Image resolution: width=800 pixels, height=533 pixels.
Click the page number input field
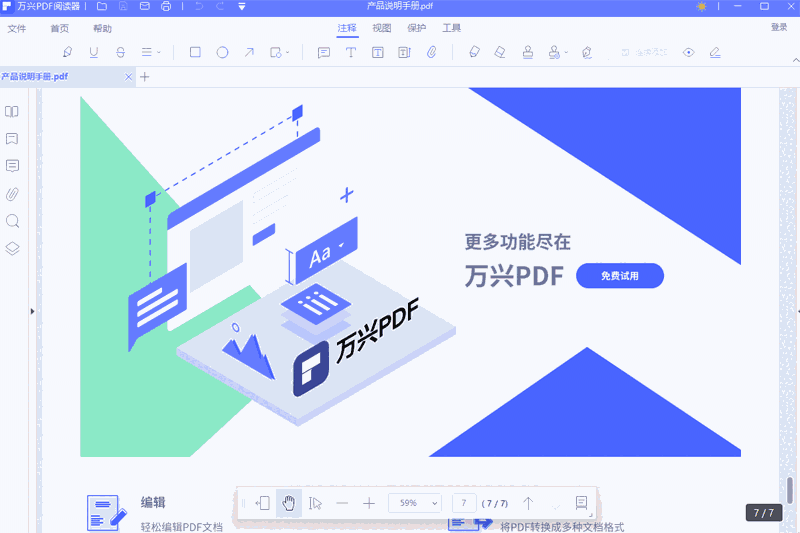pyautogui.click(x=464, y=503)
